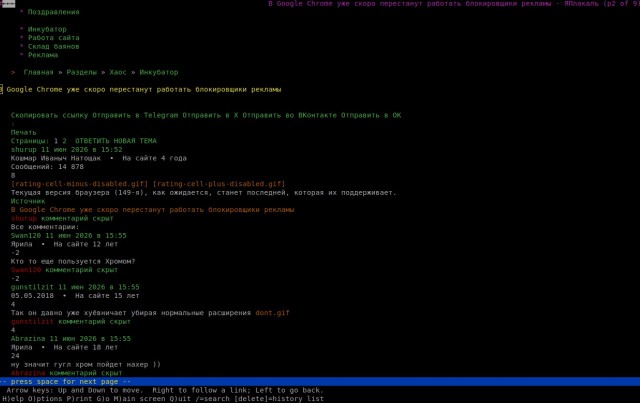Image resolution: width=640 pixels, height=403 pixels.
Task: Select '05.05.2018 • На сайте 15 лет' line
Action: pos(75,296)
